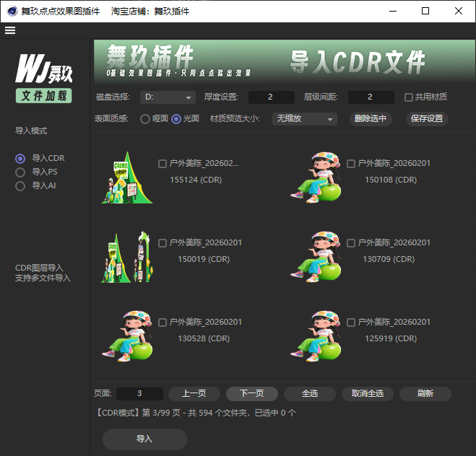Check the file ending 155124 (CDR)

pos(163,164)
